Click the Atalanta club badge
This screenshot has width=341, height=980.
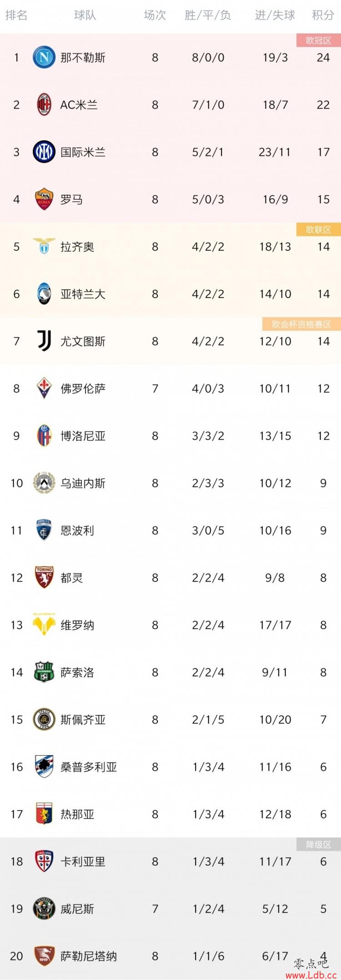pyautogui.click(x=44, y=294)
